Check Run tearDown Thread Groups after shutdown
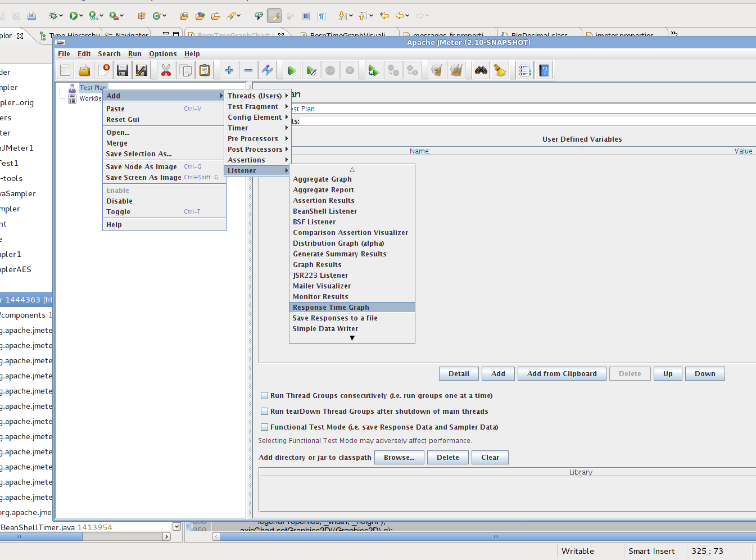Image resolution: width=756 pixels, height=560 pixels. (x=264, y=411)
